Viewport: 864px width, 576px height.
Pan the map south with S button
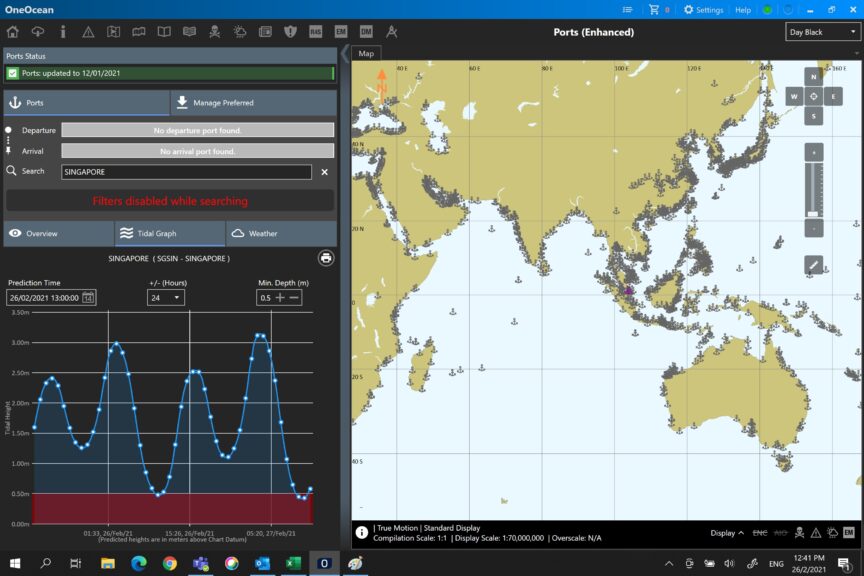(x=813, y=116)
